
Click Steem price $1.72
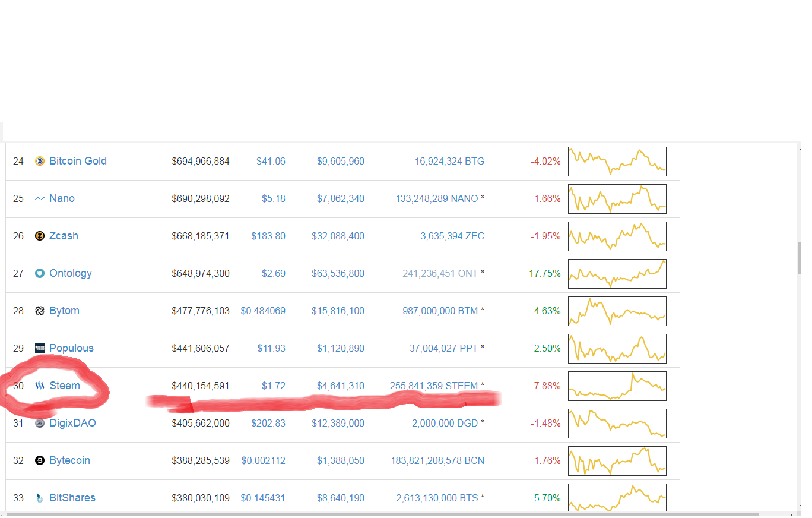tap(274, 386)
